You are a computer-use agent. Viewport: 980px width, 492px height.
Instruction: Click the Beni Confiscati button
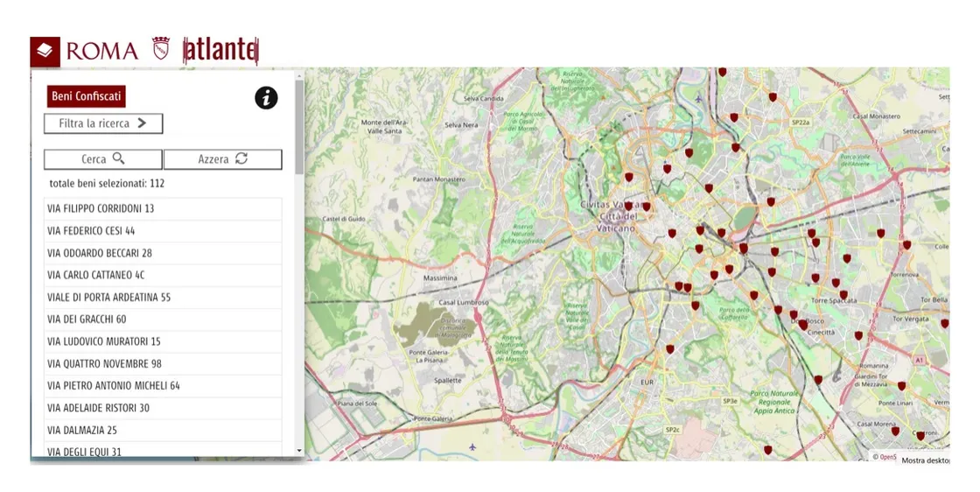pos(87,96)
